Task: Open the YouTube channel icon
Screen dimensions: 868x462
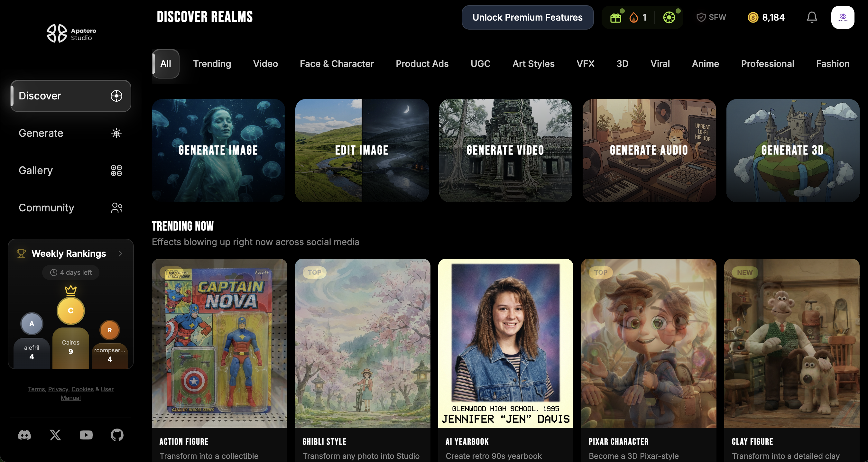Action: (x=86, y=435)
